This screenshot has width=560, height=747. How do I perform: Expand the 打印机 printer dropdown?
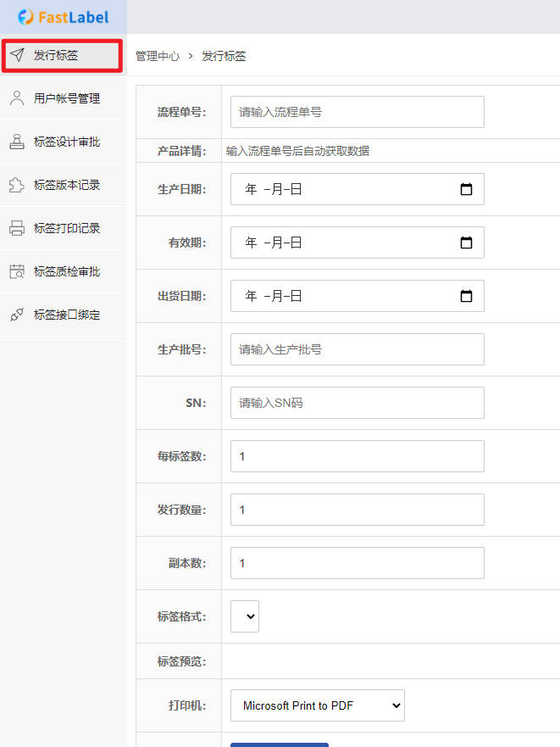coord(317,705)
